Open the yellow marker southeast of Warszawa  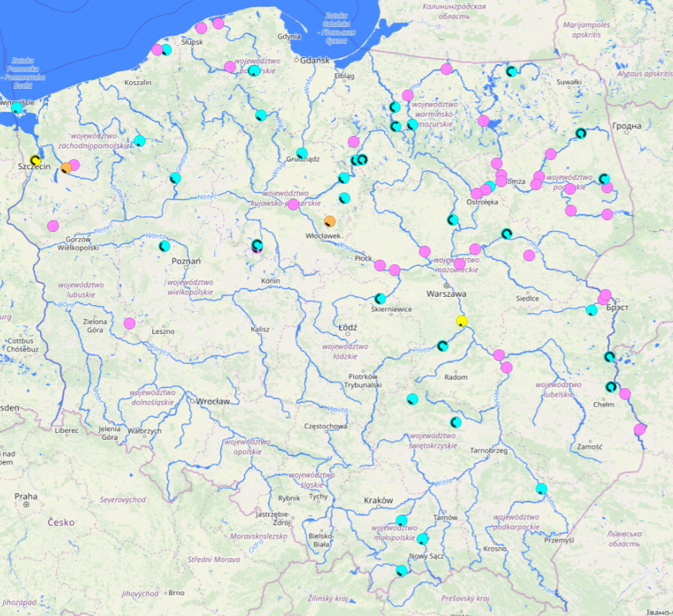462,320
